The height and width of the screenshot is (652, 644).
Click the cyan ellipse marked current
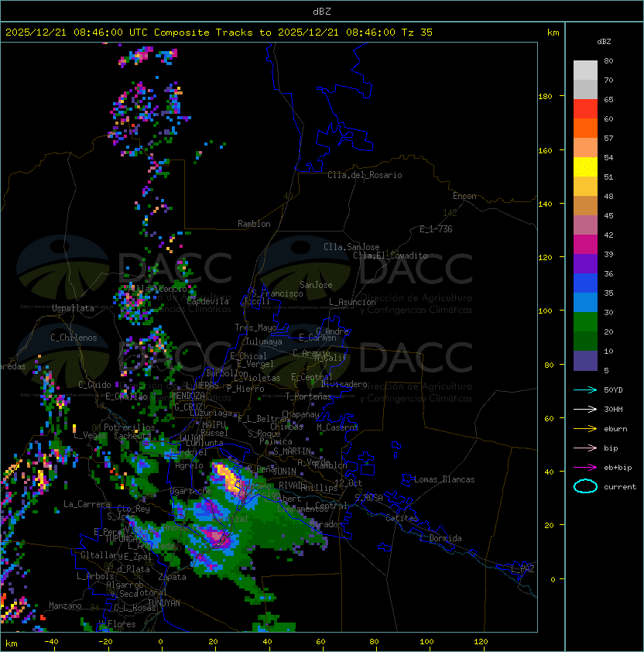click(585, 486)
